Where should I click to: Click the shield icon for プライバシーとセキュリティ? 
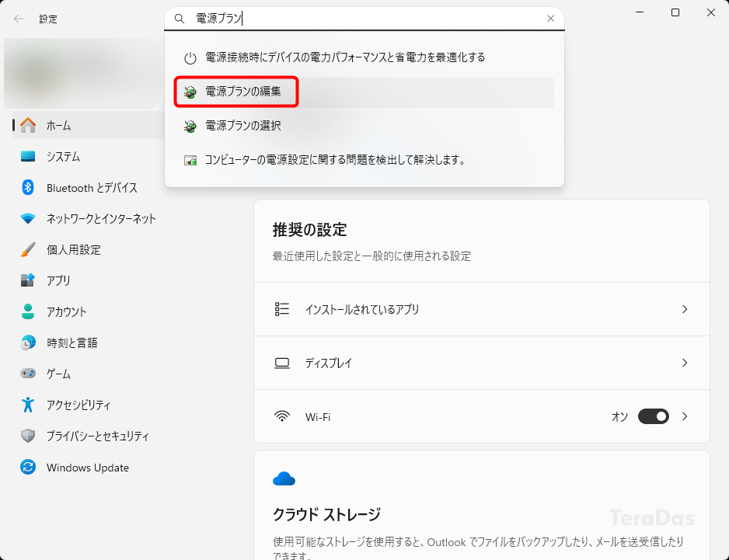tap(28, 436)
